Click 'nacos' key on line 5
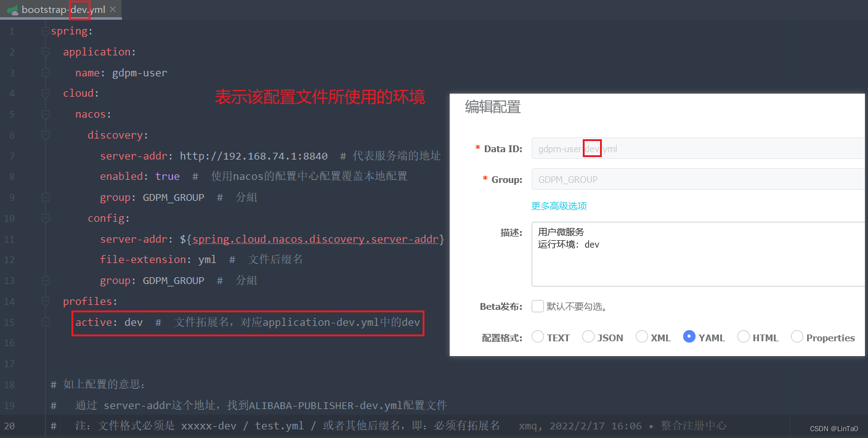The height and width of the screenshot is (438, 868). coord(91,114)
